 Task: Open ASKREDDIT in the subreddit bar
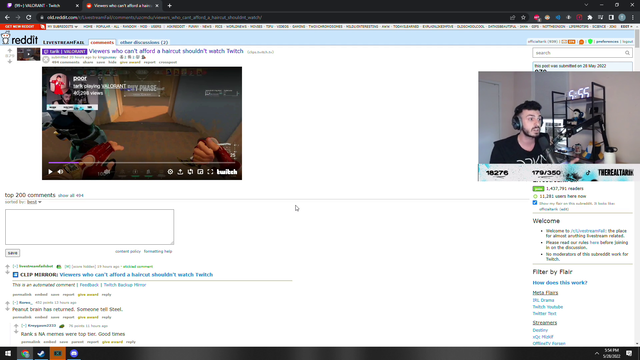click(176, 27)
